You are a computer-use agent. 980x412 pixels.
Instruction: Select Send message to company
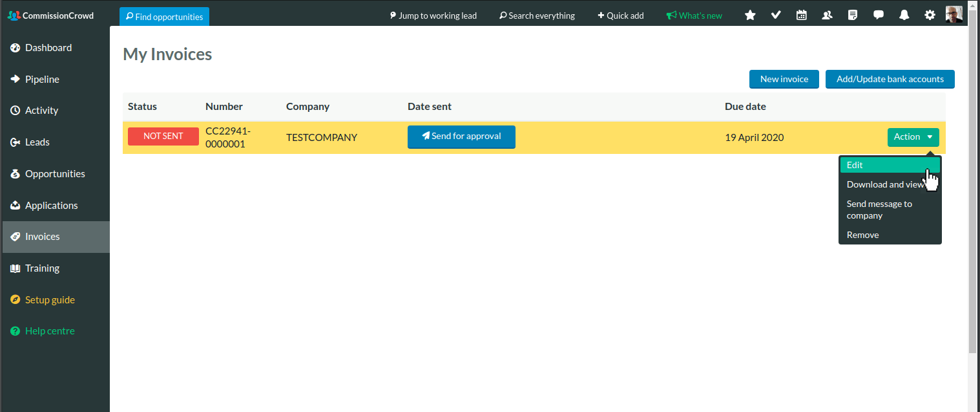point(879,210)
